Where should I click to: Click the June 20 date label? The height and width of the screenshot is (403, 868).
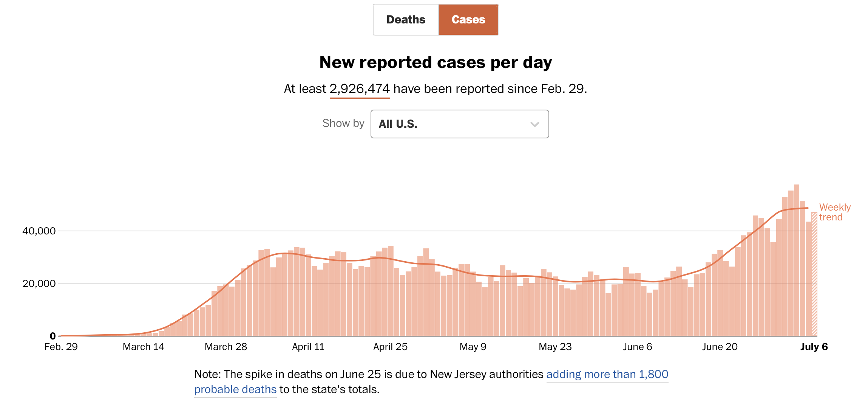[720, 347]
